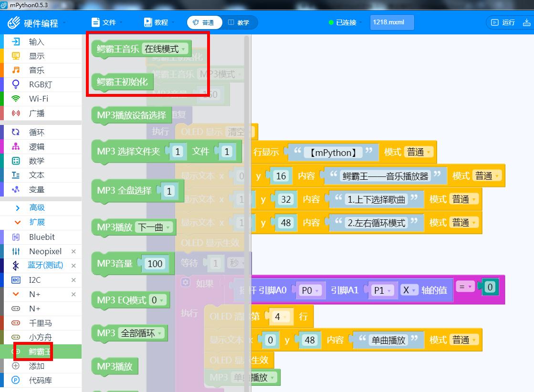Click the 代码库 code library icon
Screen dimensions: 534x392
(16, 380)
